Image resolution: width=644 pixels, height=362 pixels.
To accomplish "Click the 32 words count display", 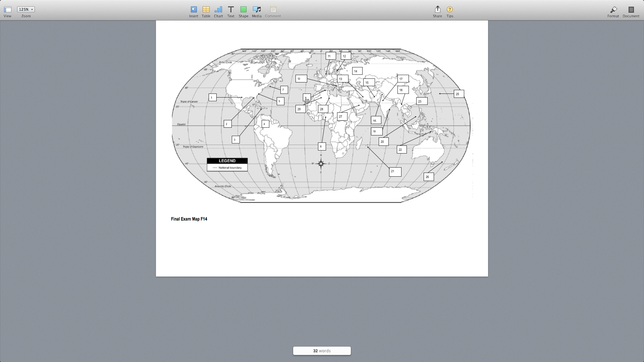I will pos(322,351).
